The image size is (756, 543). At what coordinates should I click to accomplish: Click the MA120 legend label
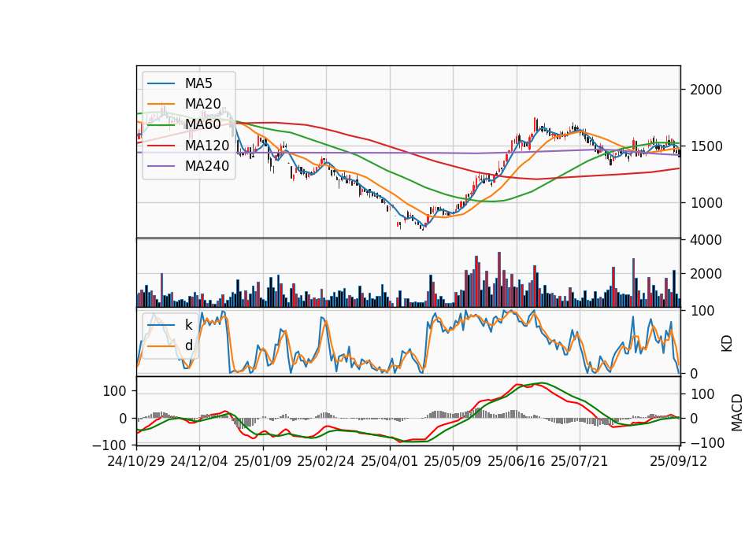point(207,146)
